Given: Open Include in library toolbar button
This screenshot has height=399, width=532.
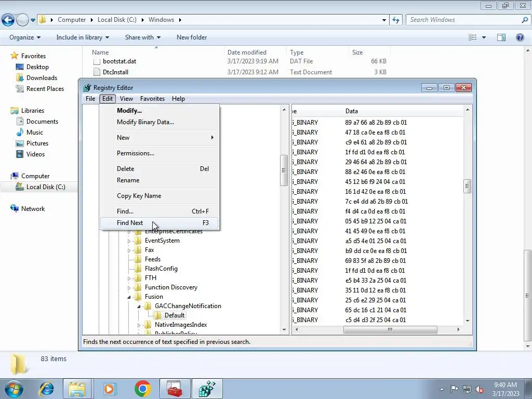Looking at the screenshot, I should pos(83,37).
